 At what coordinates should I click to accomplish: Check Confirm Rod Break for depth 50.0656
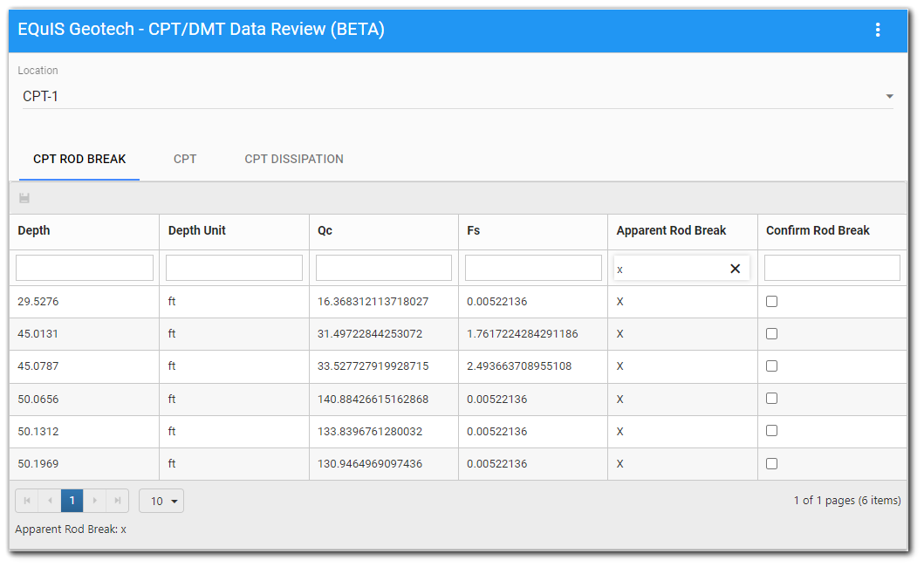point(771,398)
